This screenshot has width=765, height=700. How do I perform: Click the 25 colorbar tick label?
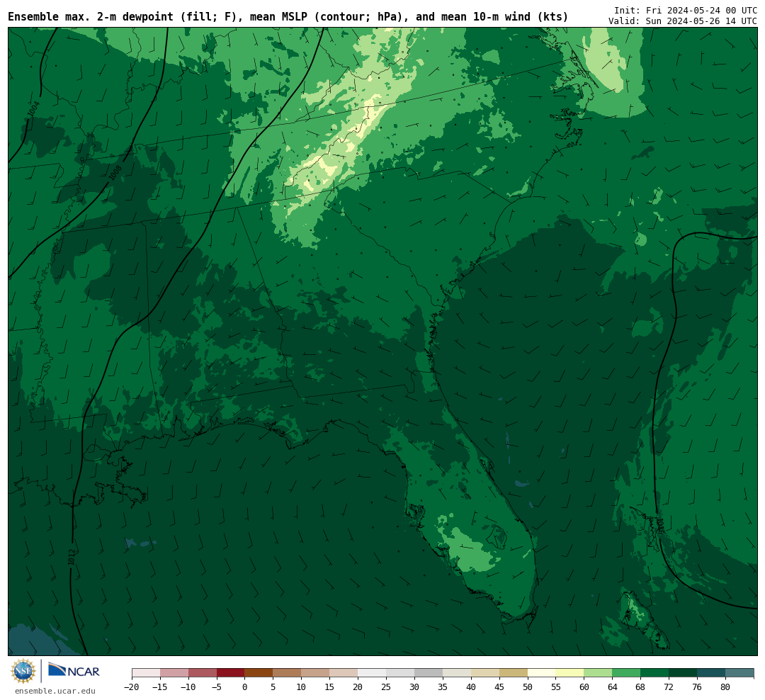coord(386,687)
